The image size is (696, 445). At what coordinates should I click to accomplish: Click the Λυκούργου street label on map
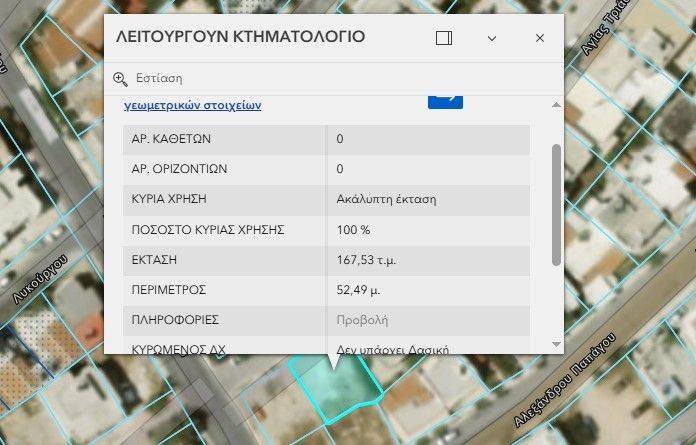(x=42, y=282)
